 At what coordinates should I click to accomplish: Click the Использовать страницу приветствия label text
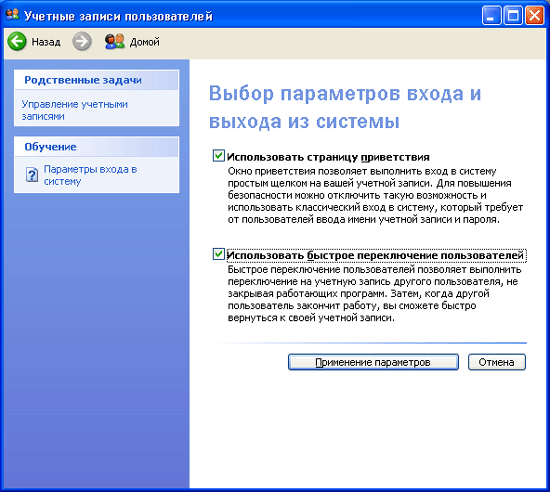coord(328,157)
